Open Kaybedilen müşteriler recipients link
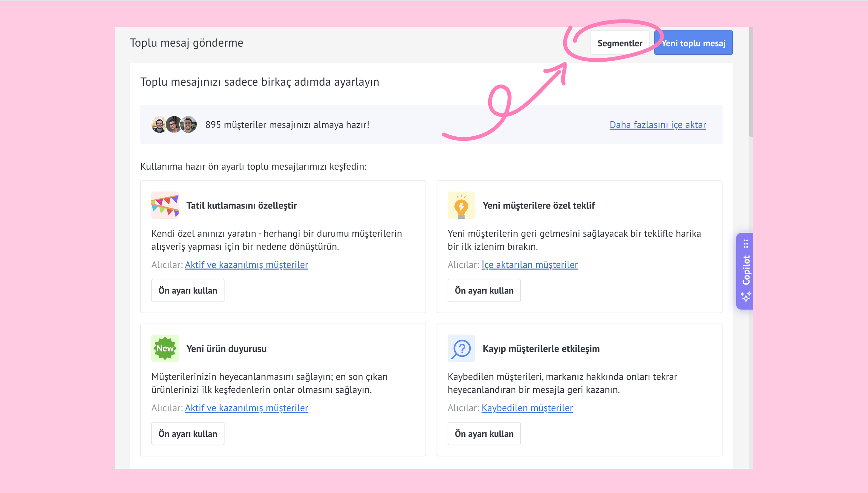The height and width of the screenshot is (493, 868). tap(527, 408)
